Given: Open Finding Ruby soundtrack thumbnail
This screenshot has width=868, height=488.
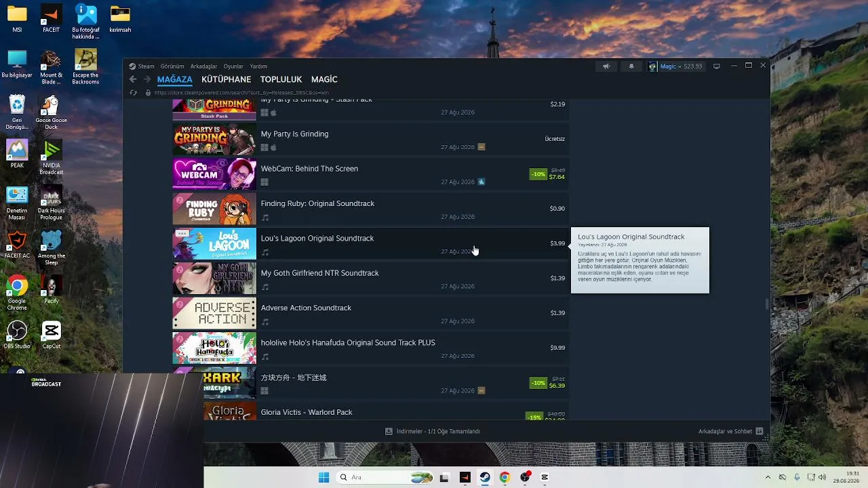Looking at the screenshot, I should [214, 209].
